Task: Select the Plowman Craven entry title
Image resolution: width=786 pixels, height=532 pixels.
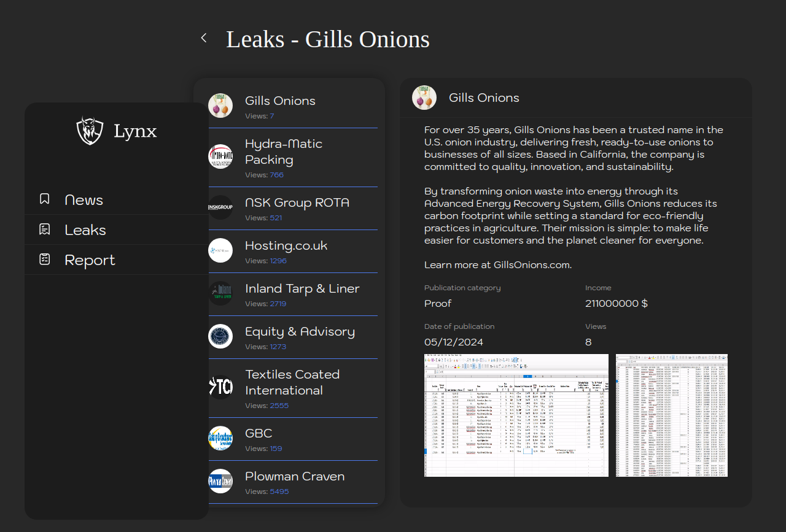Action: click(295, 476)
